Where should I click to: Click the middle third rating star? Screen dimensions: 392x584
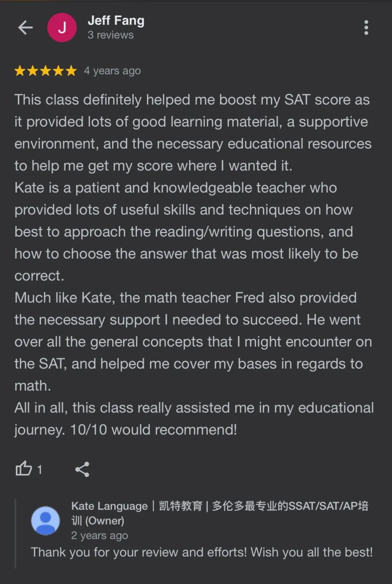(x=45, y=70)
